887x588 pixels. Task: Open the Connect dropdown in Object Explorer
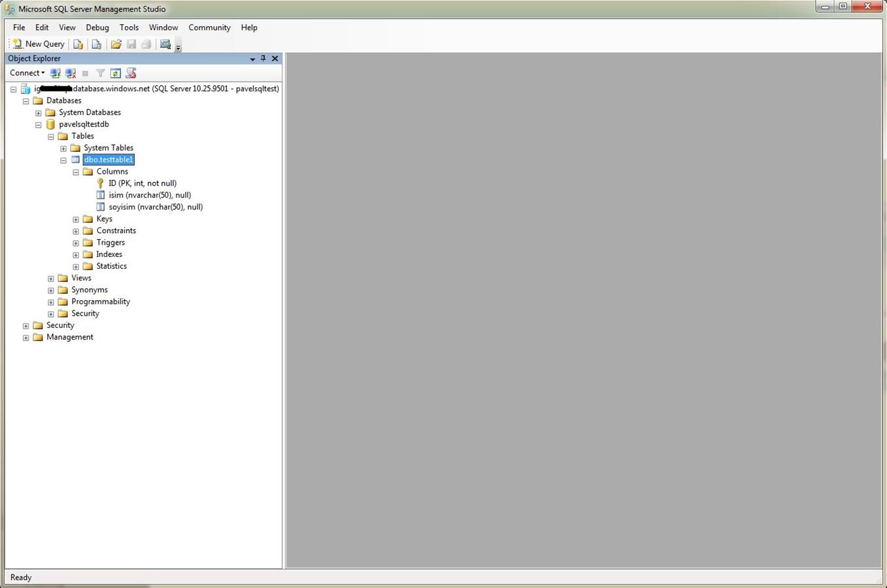coord(27,73)
